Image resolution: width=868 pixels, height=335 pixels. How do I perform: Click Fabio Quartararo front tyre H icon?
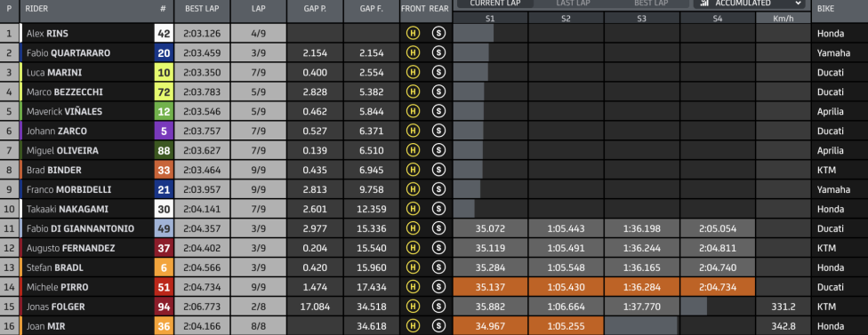point(413,52)
